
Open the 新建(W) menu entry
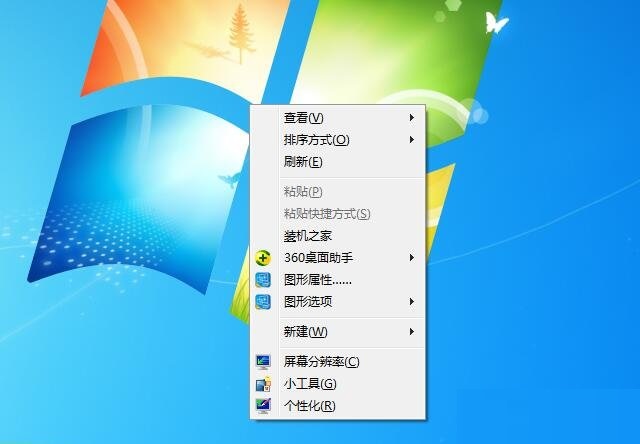coord(338,332)
